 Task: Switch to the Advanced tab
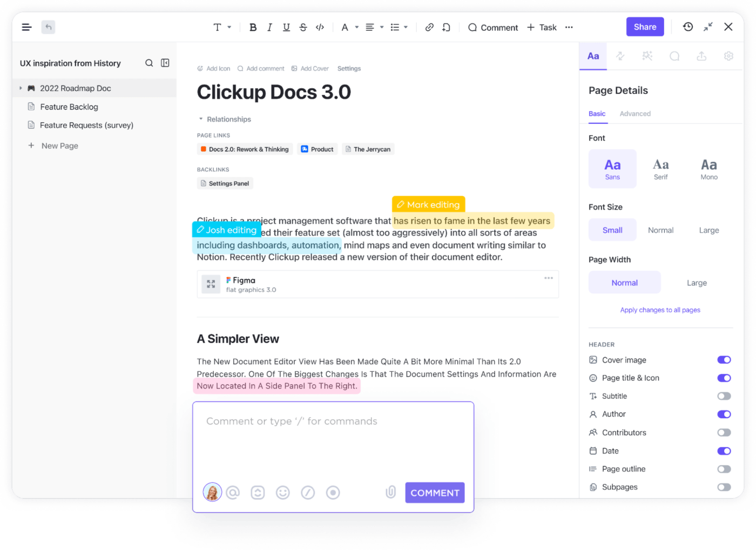point(635,113)
